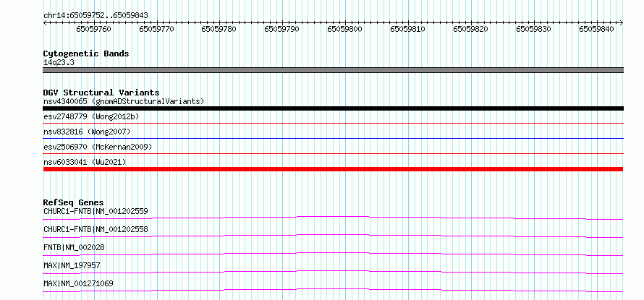
Task: Select the gray 14q23.3 cytogenetic band bar
Action: [x=333, y=70]
